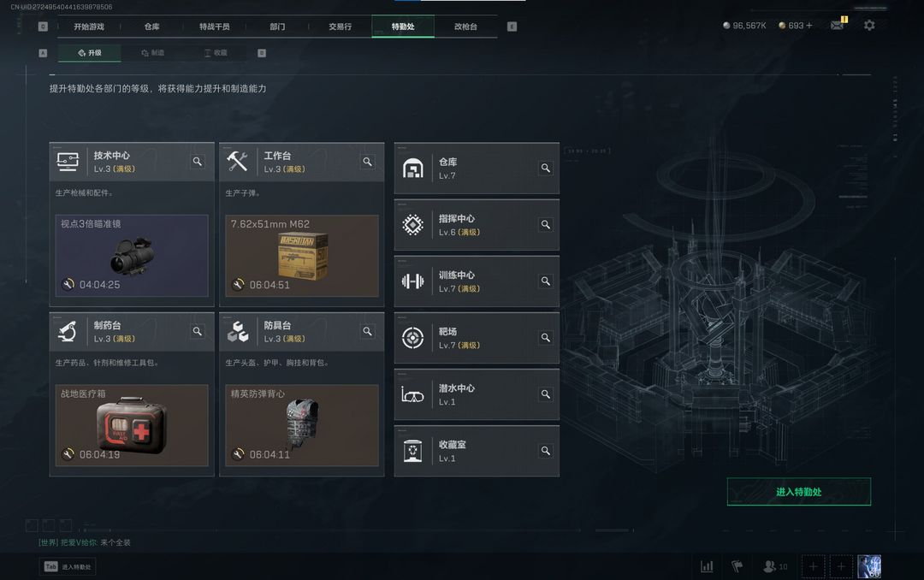Open the 改枪台 tab
Screen dimensions: 924x580
465,27
